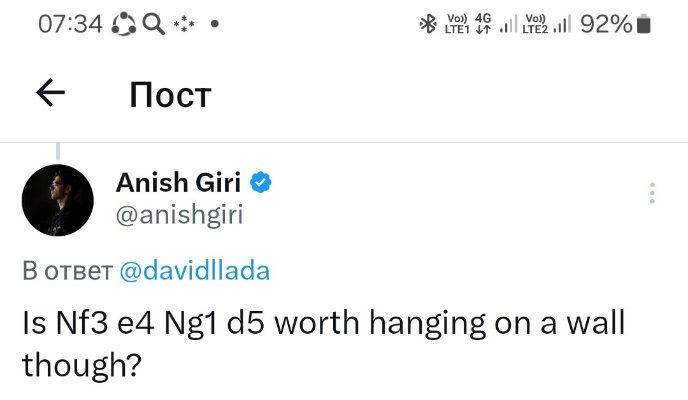
Task: Tap the 07:34 clock in the status bar
Action: [x=70, y=24]
